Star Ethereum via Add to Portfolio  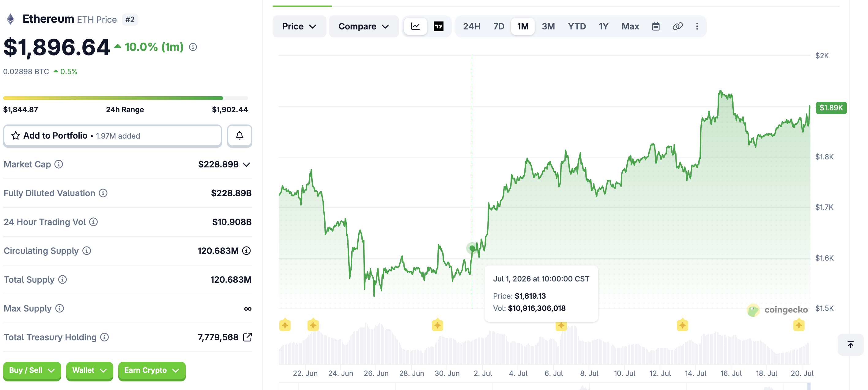[x=112, y=136]
